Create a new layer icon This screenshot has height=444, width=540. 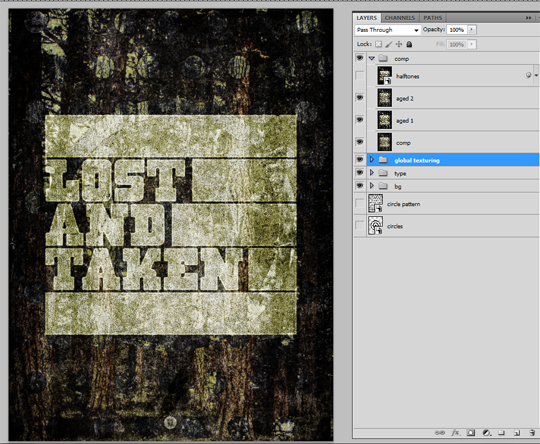(517, 433)
